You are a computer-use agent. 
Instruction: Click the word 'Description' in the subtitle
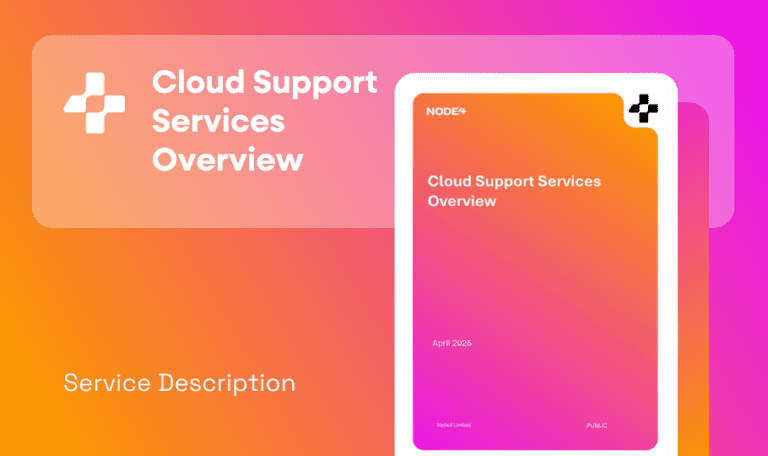[x=226, y=383]
